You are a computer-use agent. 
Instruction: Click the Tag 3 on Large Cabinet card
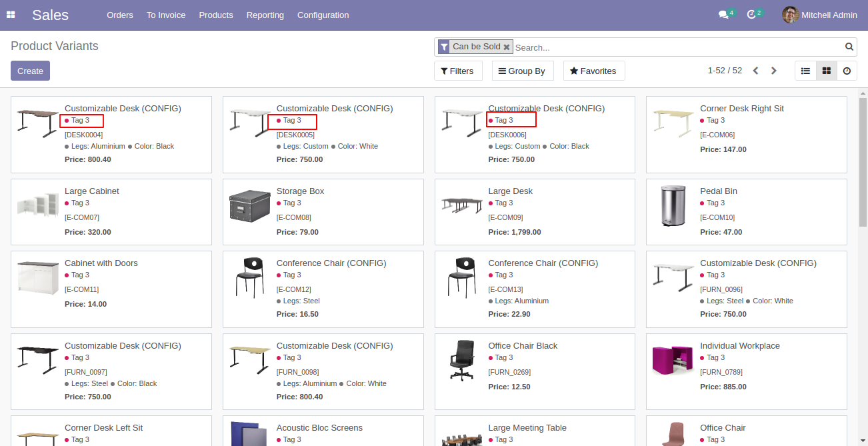tap(77, 203)
